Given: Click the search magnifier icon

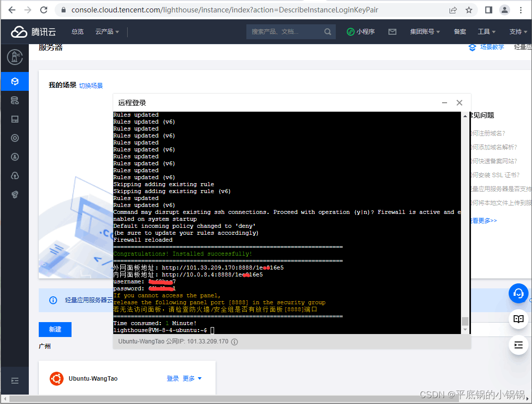Looking at the screenshot, I should point(327,32).
